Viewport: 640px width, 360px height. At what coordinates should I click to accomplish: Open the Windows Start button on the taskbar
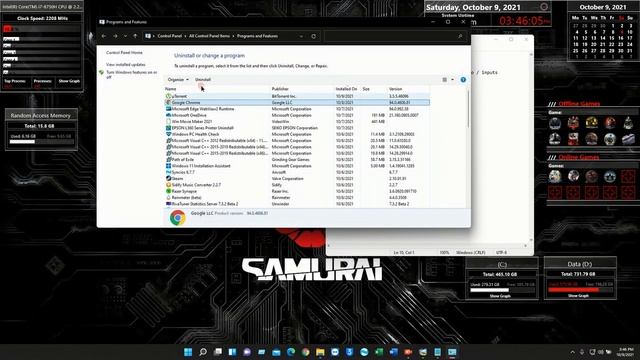click(x=188, y=352)
